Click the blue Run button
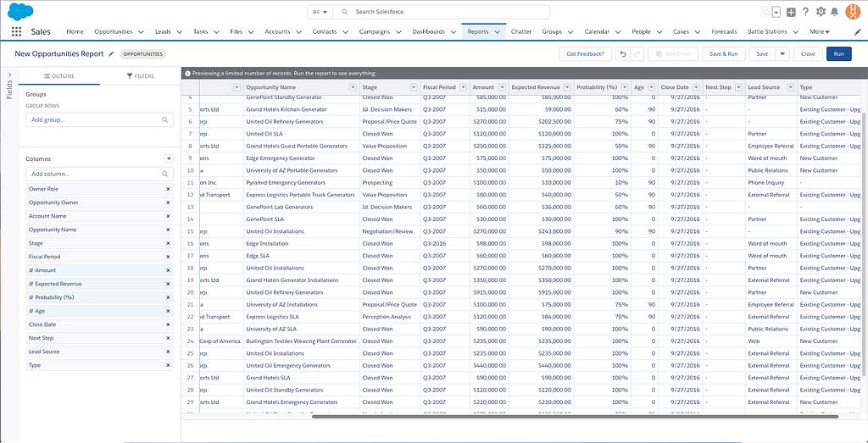This screenshot has height=443, width=868. coord(838,53)
